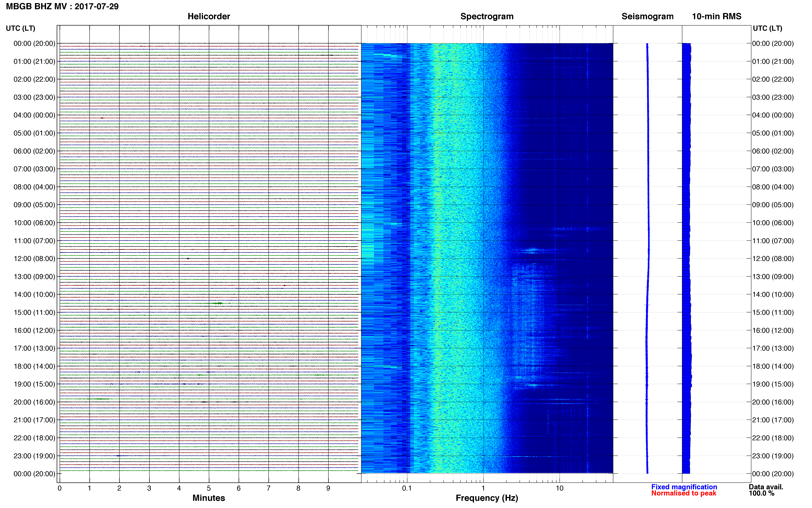Click the blue Fixed magnification legend text

[684, 487]
